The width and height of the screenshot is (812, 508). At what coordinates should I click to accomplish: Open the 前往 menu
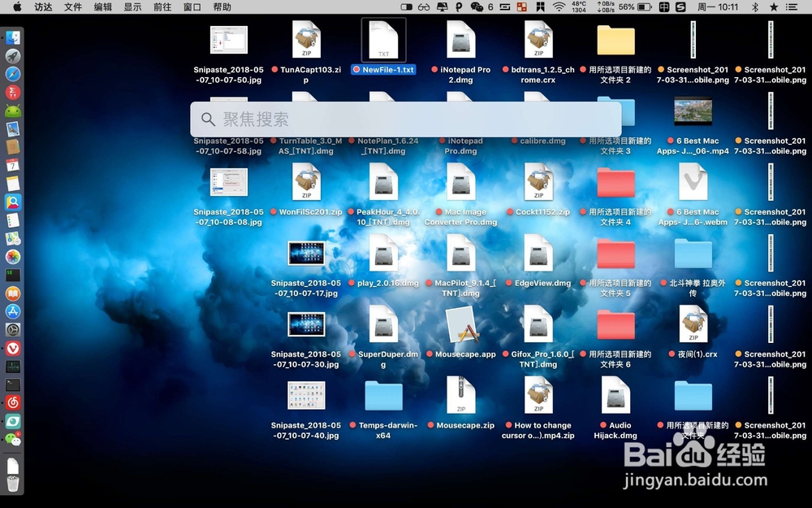click(x=162, y=7)
